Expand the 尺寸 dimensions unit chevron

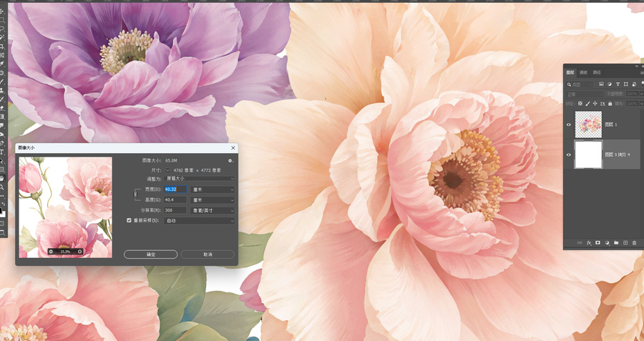[167, 170]
